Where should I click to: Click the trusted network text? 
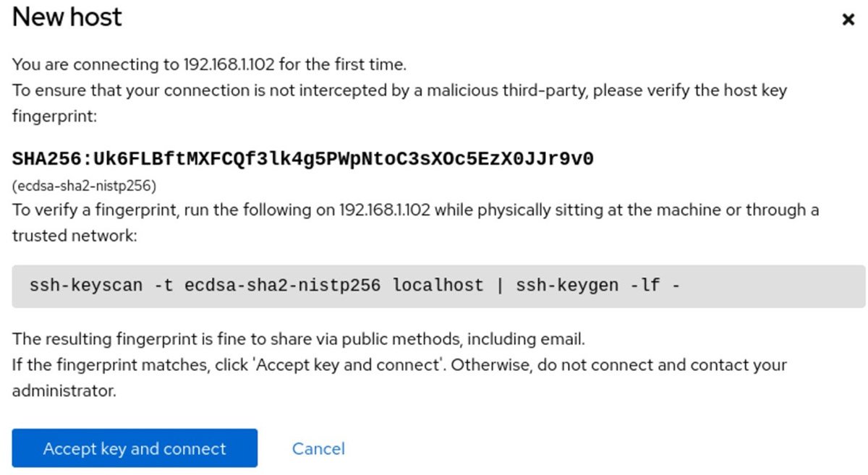point(74,236)
